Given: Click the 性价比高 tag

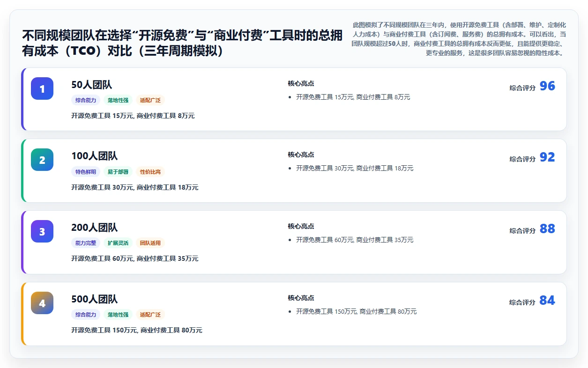Looking at the screenshot, I should pos(150,172).
